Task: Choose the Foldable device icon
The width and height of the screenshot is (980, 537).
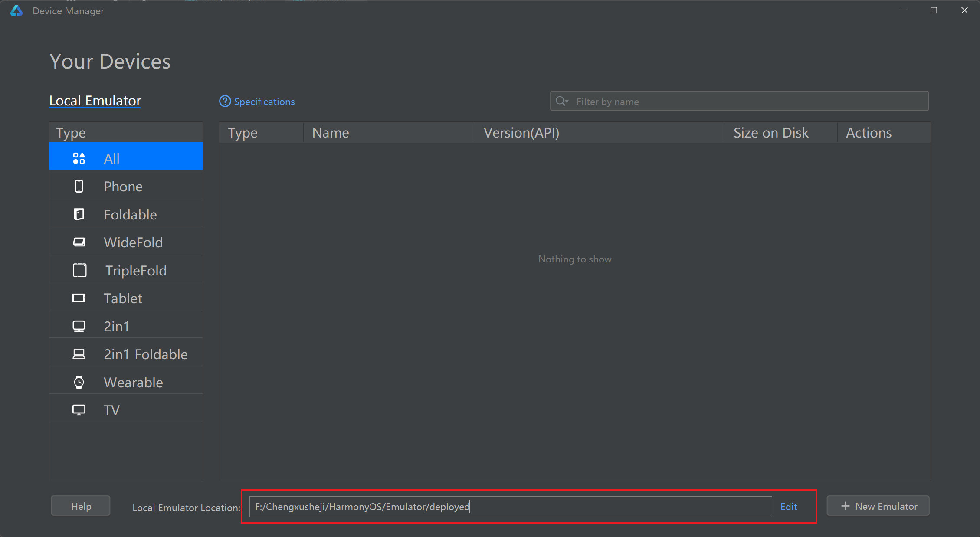Action: pos(79,214)
